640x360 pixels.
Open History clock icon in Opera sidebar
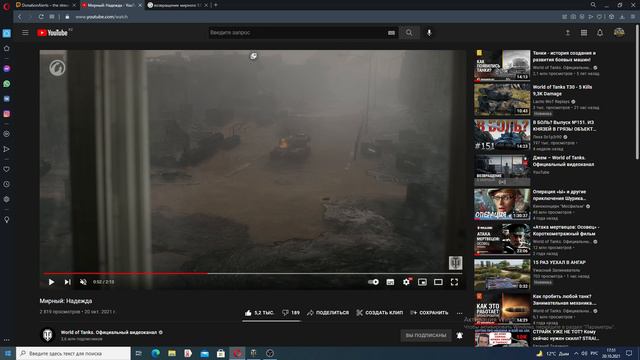[7, 184]
